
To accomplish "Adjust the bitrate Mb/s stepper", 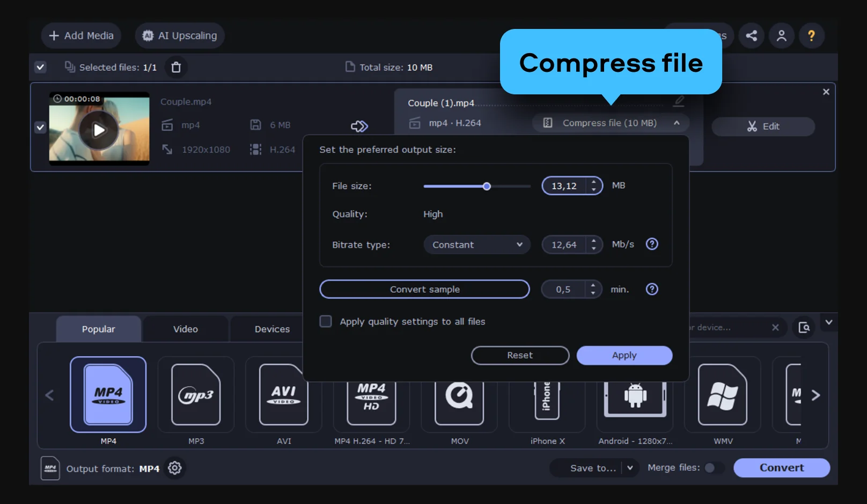I will (593, 244).
